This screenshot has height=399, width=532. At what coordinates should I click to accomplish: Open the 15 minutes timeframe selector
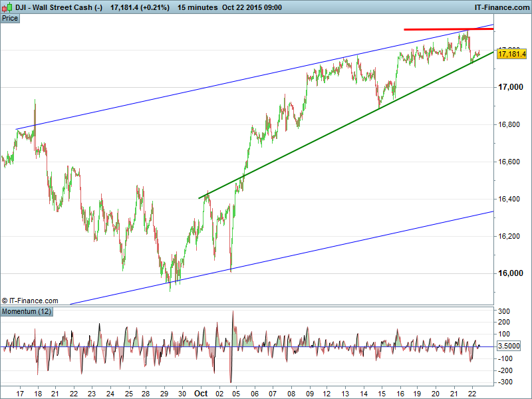click(198, 7)
